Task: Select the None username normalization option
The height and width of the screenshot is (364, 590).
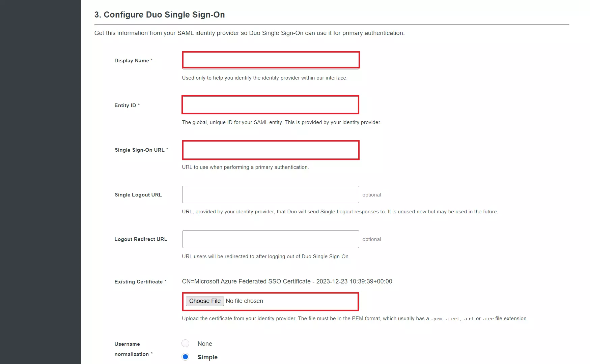Action: 185,343
